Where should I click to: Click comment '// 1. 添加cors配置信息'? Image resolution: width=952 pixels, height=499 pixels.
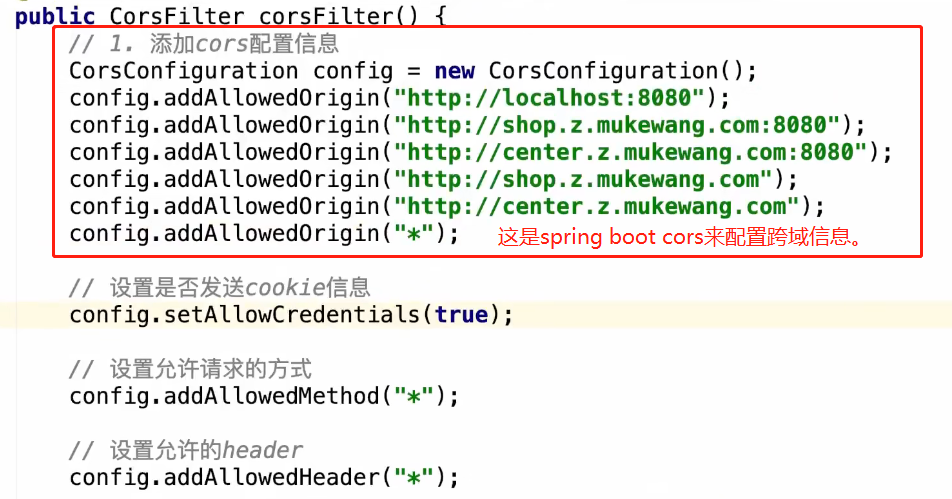[x=204, y=44]
